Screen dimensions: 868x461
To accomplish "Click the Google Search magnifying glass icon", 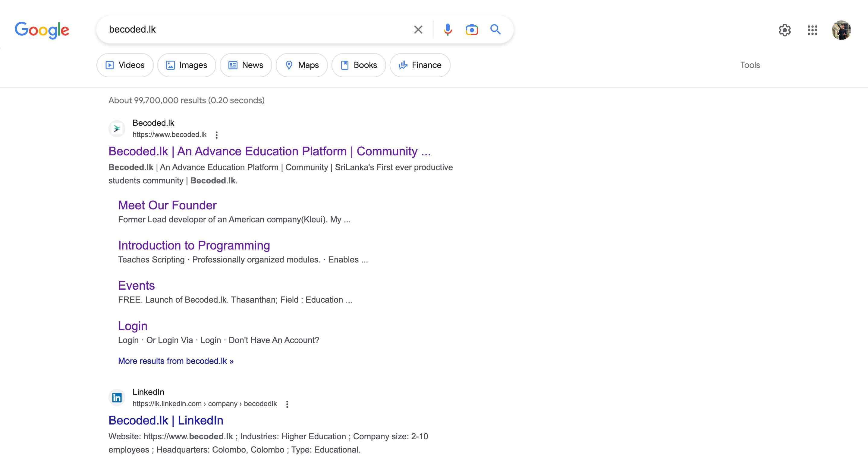I will click(x=495, y=29).
